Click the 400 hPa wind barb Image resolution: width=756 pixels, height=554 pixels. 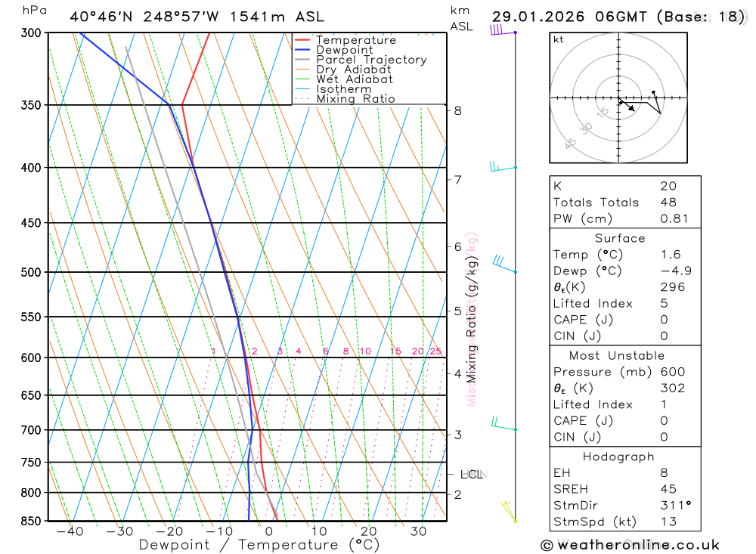(x=503, y=167)
